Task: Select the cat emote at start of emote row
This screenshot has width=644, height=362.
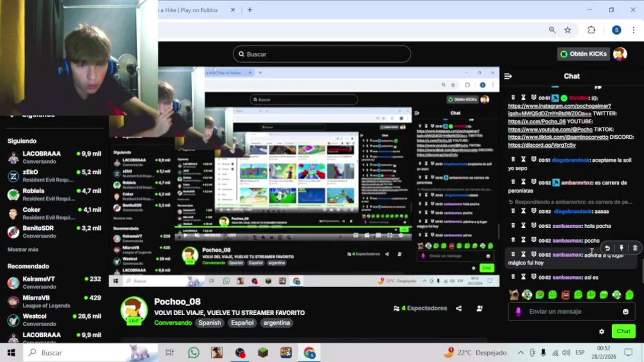Action: 514,295
